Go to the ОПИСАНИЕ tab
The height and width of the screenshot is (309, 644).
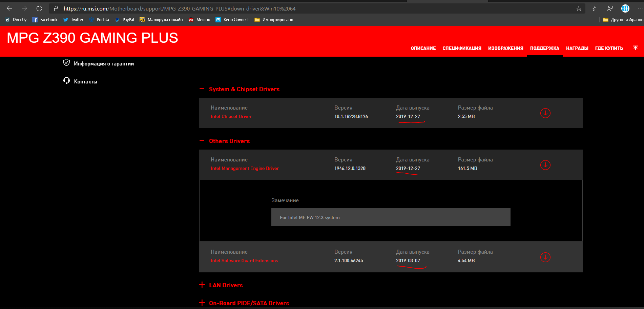click(x=423, y=48)
